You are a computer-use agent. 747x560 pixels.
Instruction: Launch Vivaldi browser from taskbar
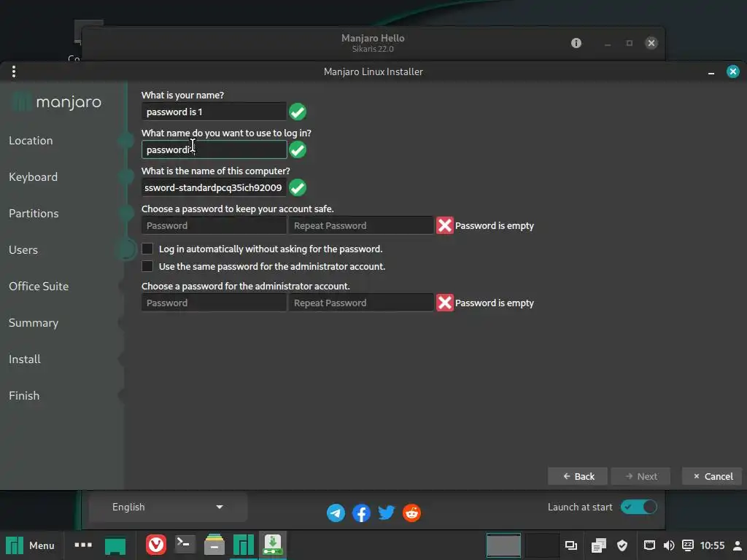coord(156,545)
